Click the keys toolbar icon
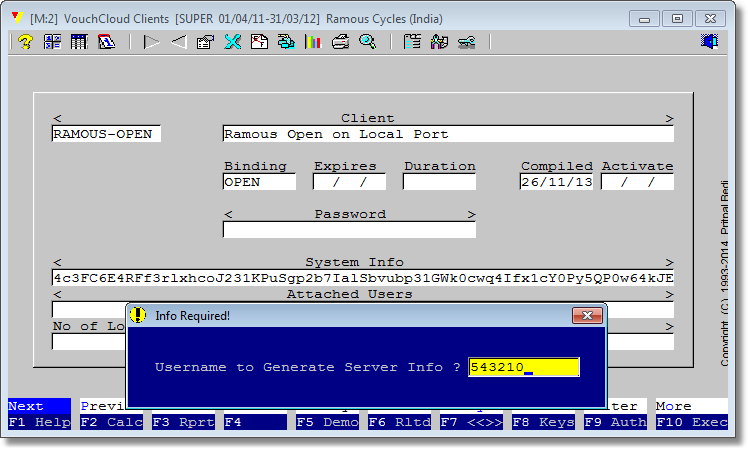Screen dimensions: 748x450 tap(466, 43)
